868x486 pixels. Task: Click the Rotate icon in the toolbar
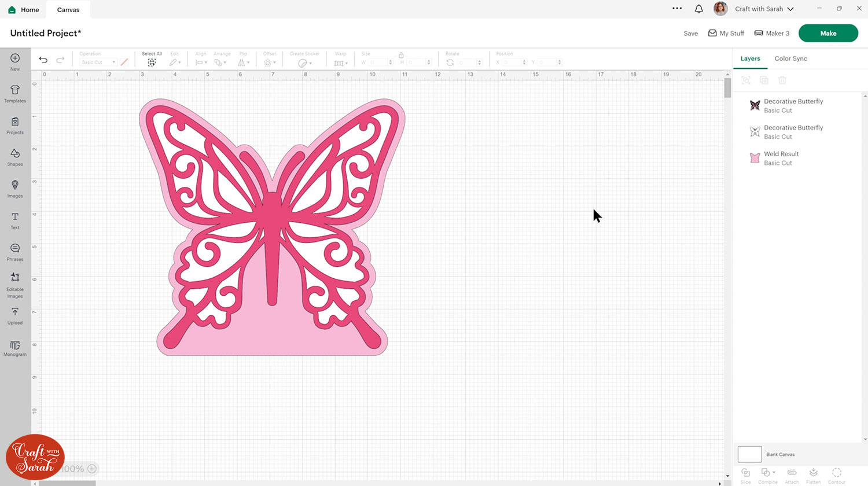pyautogui.click(x=450, y=62)
